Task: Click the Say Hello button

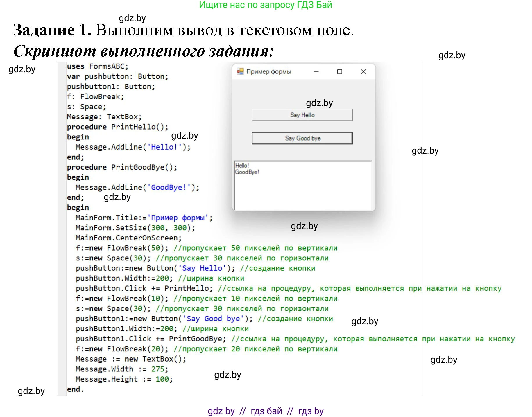Action: point(302,115)
